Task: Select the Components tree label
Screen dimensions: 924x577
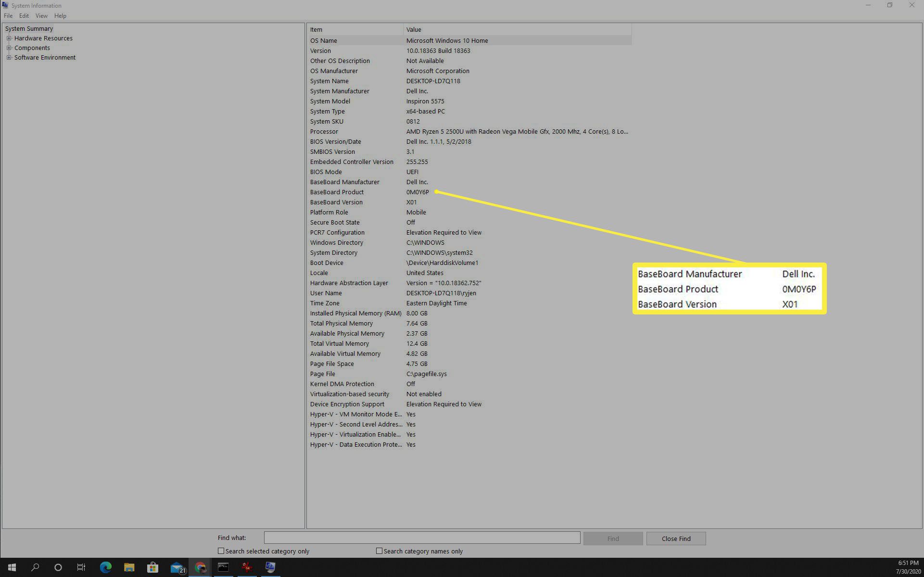Action: pos(32,48)
